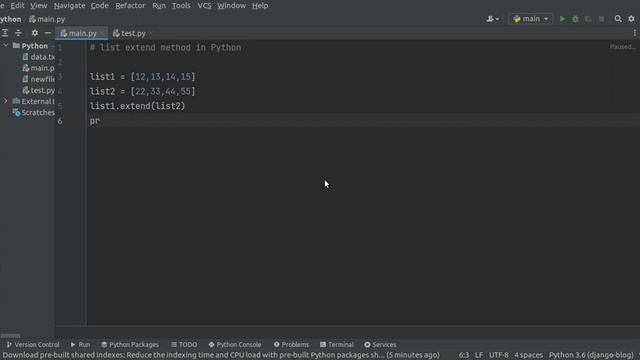
Task: Start debugging with the green bug icon
Action: coord(575,19)
